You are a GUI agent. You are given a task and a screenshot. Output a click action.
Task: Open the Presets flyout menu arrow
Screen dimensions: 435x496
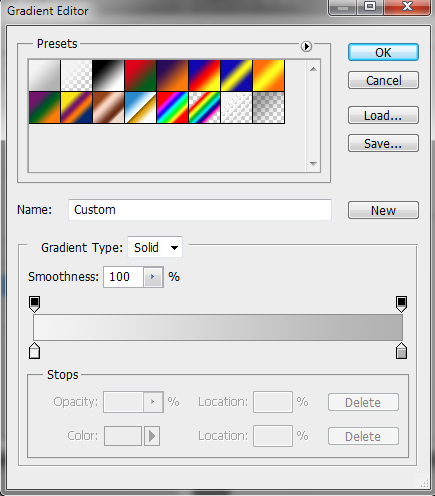[x=306, y=46]
